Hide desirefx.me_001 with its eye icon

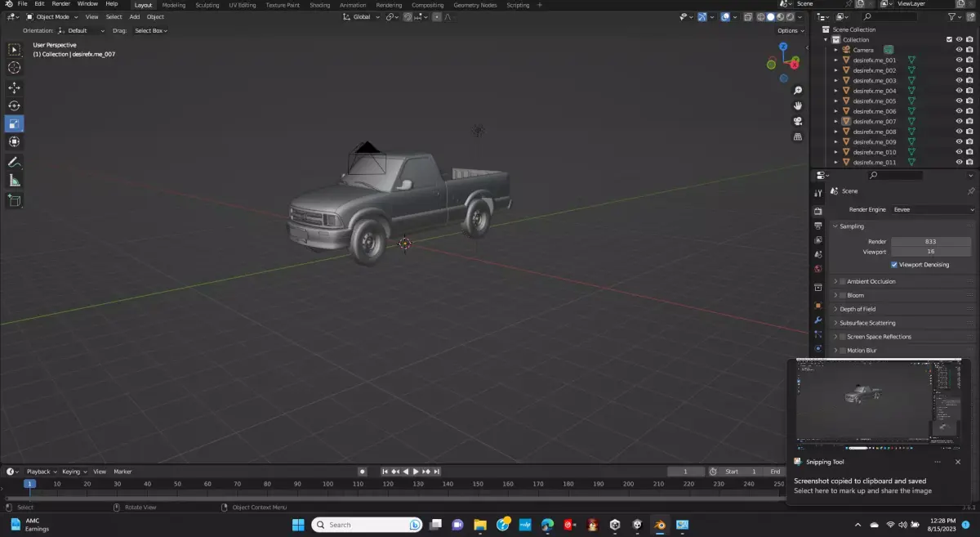point(959,60)
